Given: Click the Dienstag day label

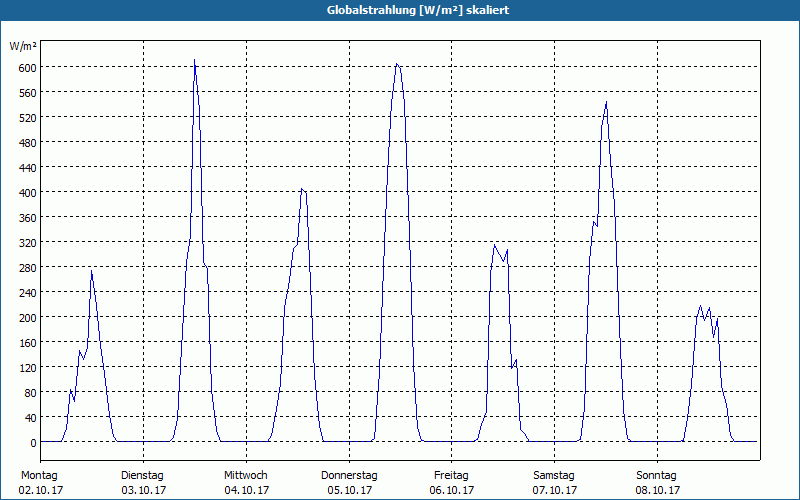Looking at the screenshot, I should point(142,476).
